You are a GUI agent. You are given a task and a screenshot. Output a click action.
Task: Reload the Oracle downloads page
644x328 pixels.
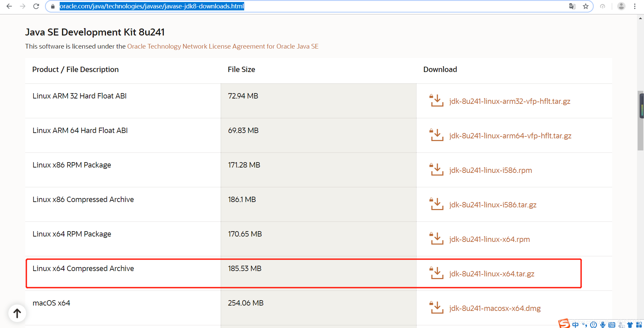click(x=36, y=6)
